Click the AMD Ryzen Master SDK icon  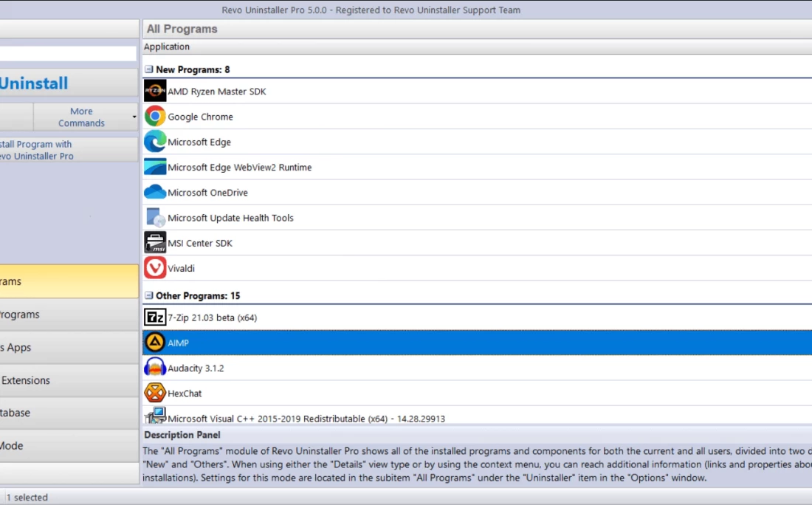pos(155,92)
